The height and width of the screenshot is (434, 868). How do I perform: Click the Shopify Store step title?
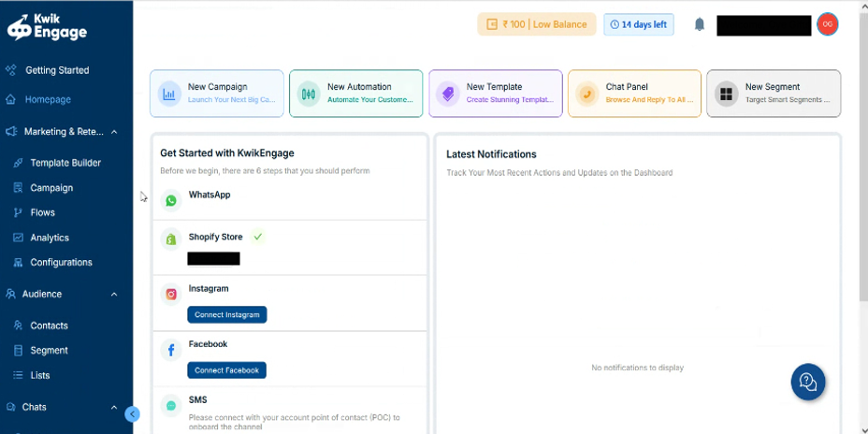pyautogui.click(x=215, y=237)
